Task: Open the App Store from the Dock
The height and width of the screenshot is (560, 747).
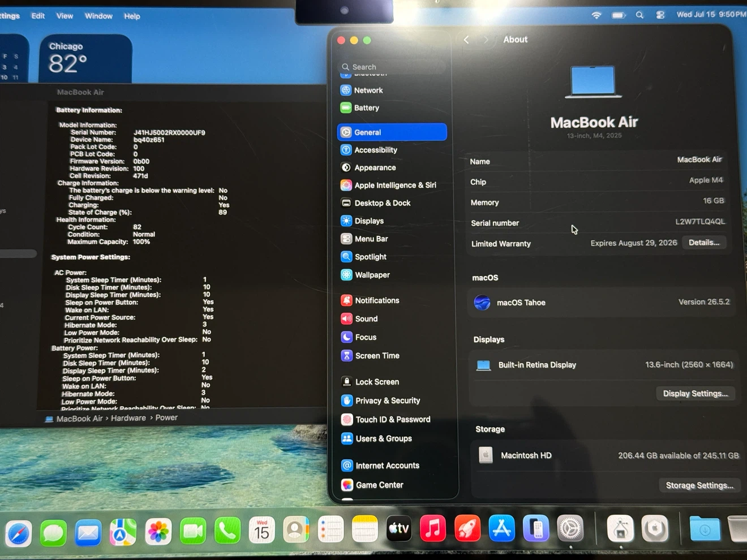Action: point(501,528)
